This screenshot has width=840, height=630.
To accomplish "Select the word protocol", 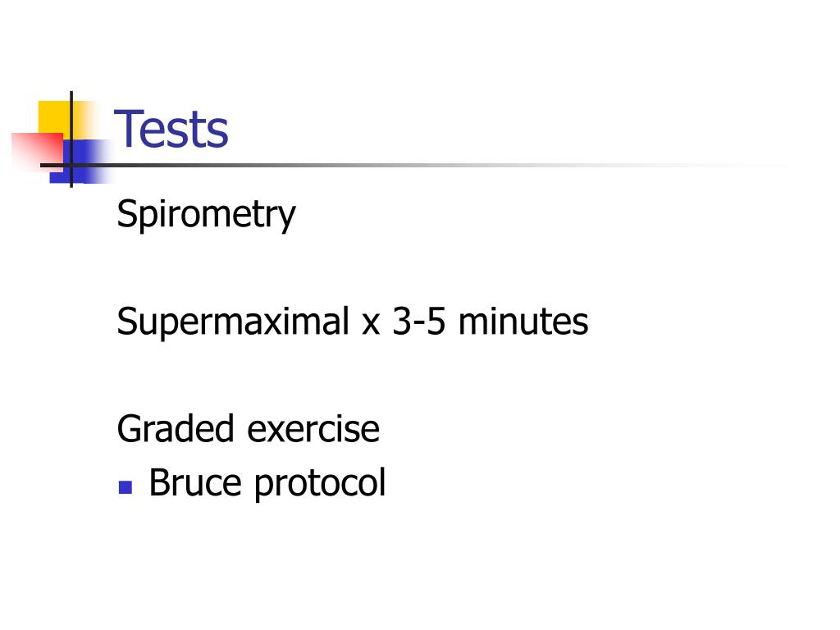I will tap(320, 484).
